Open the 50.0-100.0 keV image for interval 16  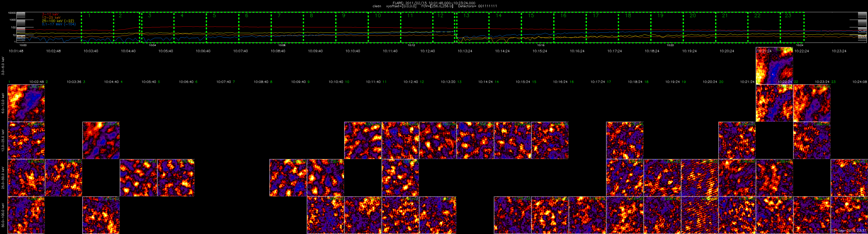tap(587, 215)
